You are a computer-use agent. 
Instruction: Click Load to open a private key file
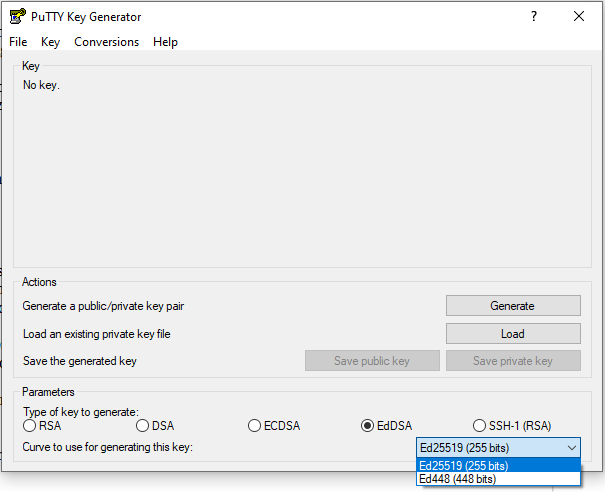512,334
